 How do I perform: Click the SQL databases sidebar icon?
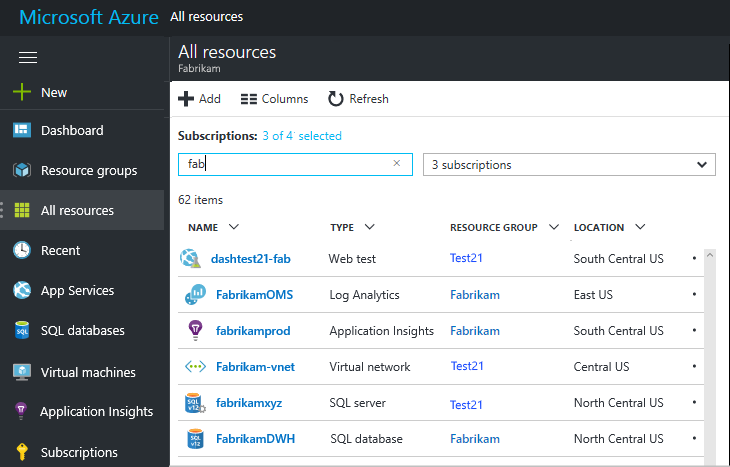tap(22, 330)
